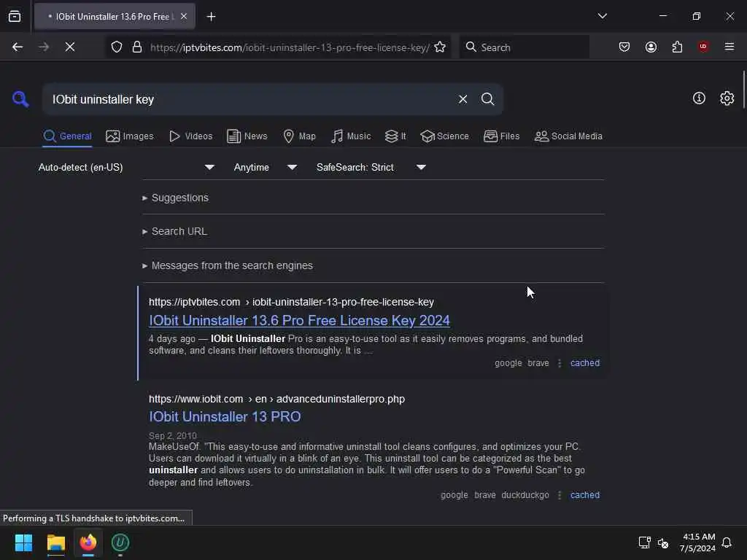
Task: Switch to the News category
Action: point(247,136)
